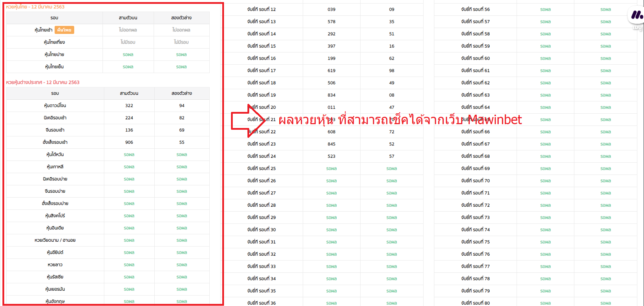Click the หุ้นไทยเที่ยง row label

point(54,42)
